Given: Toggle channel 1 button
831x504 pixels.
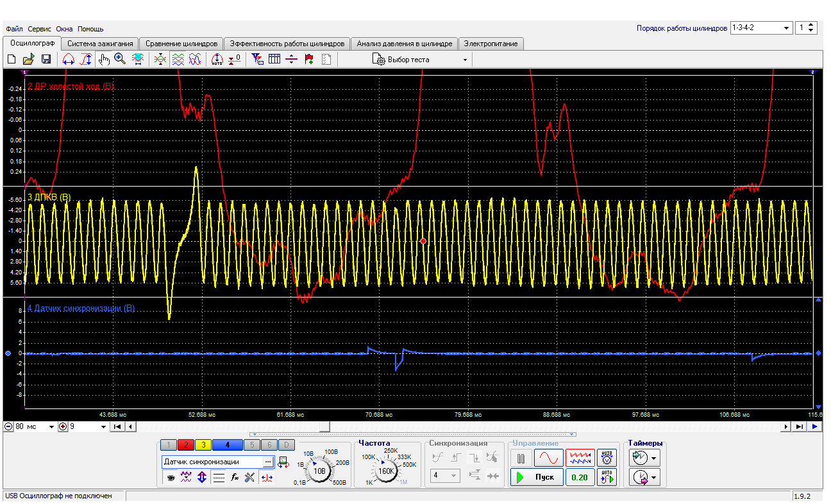Looking at the screenshot, I should [167, 444].
